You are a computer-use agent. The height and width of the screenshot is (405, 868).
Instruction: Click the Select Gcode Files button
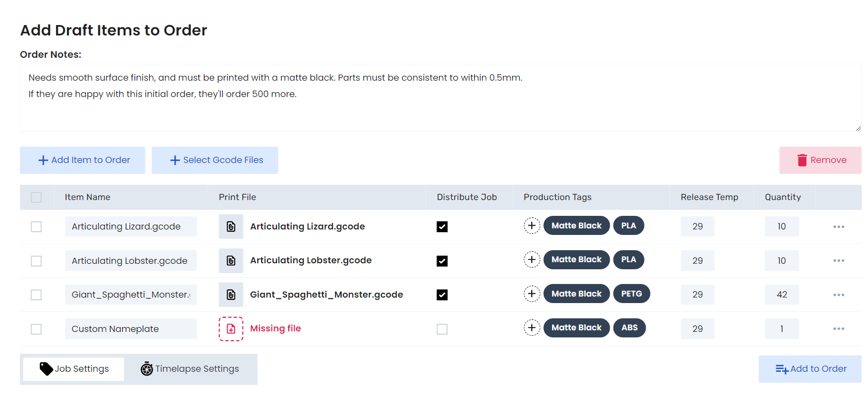[x=215, y=160]
